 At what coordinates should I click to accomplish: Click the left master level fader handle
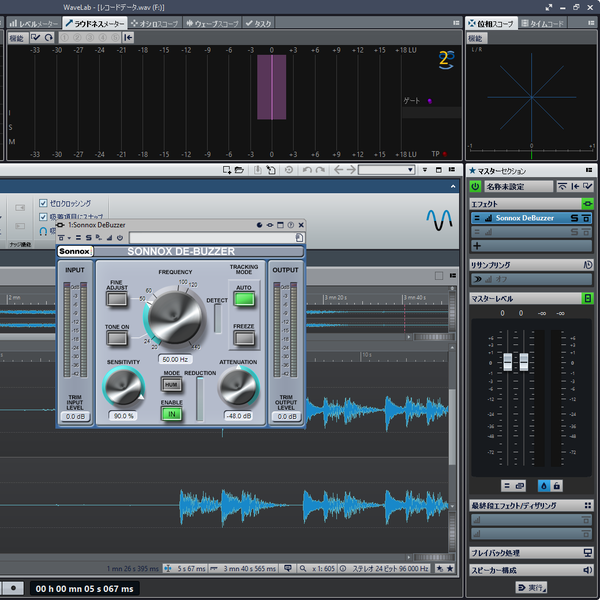click(x=507, y=362)
